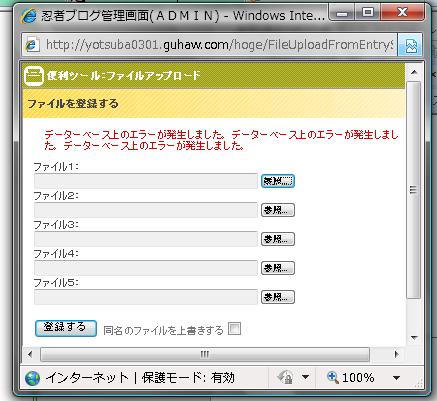
Task: Click the 登録する register button
Action: [x=66, y=328]
